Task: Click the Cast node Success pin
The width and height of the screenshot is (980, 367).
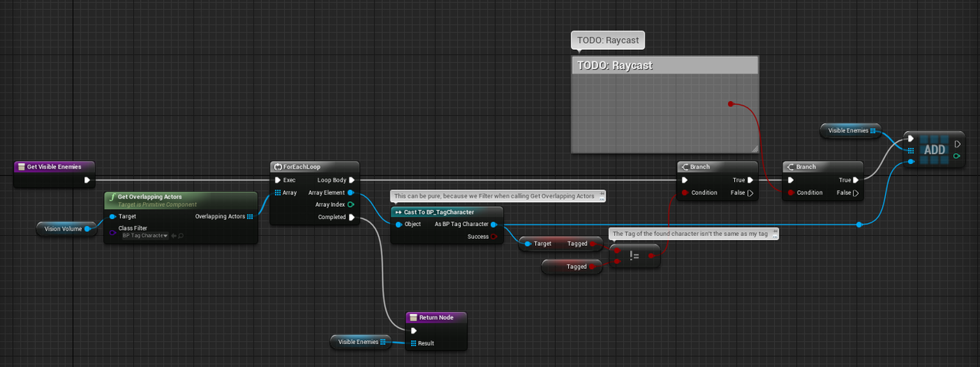Action: click(x=494, y=237)
